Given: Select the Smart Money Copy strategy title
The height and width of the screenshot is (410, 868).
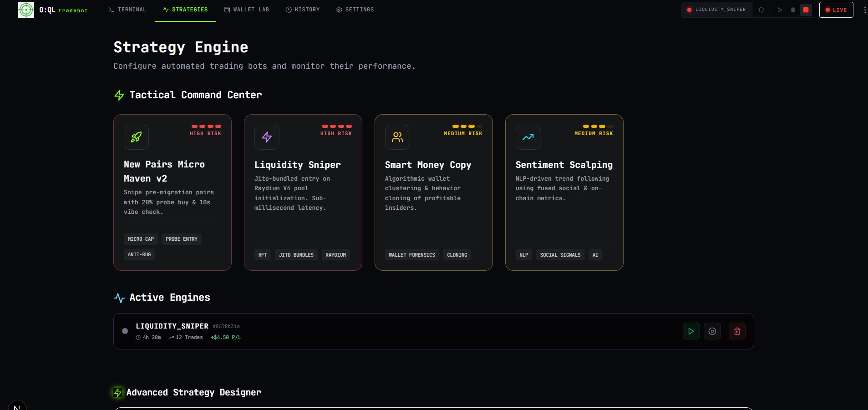Looking at the screenshot, I should coord(428,165).
